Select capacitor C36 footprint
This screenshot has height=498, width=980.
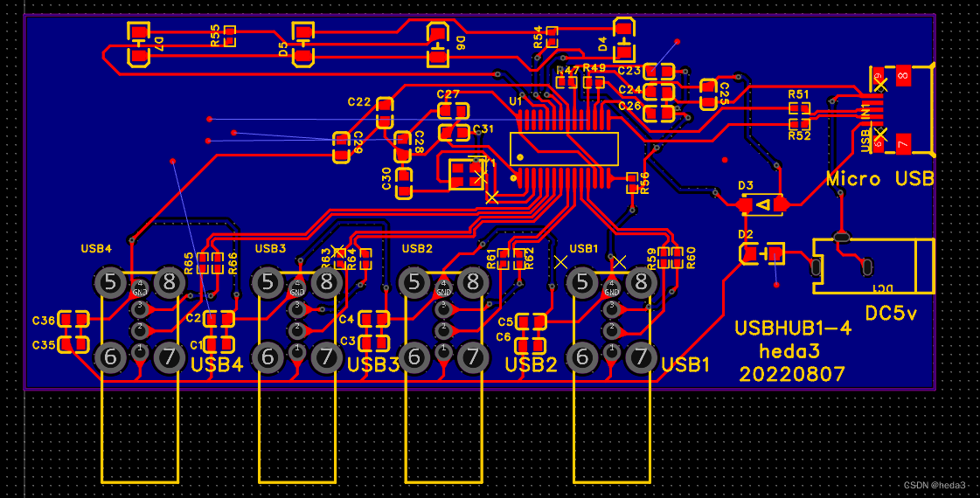pyautogui.click(x=73, y=320)
